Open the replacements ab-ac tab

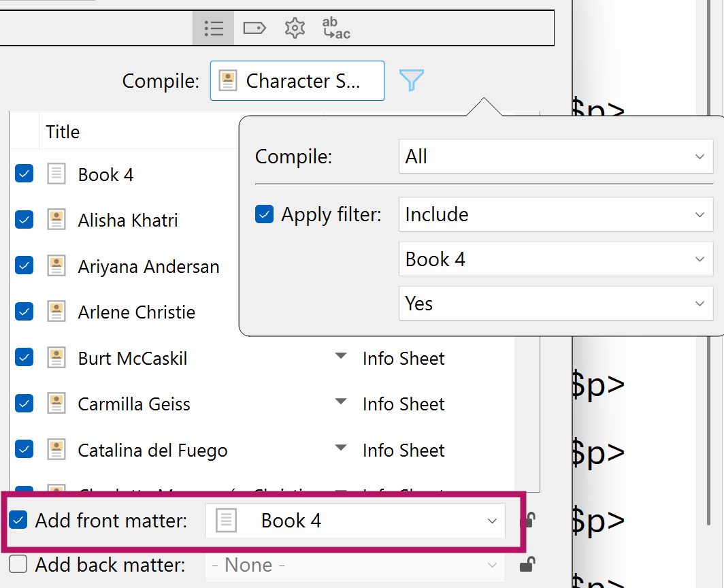[336, 28]
